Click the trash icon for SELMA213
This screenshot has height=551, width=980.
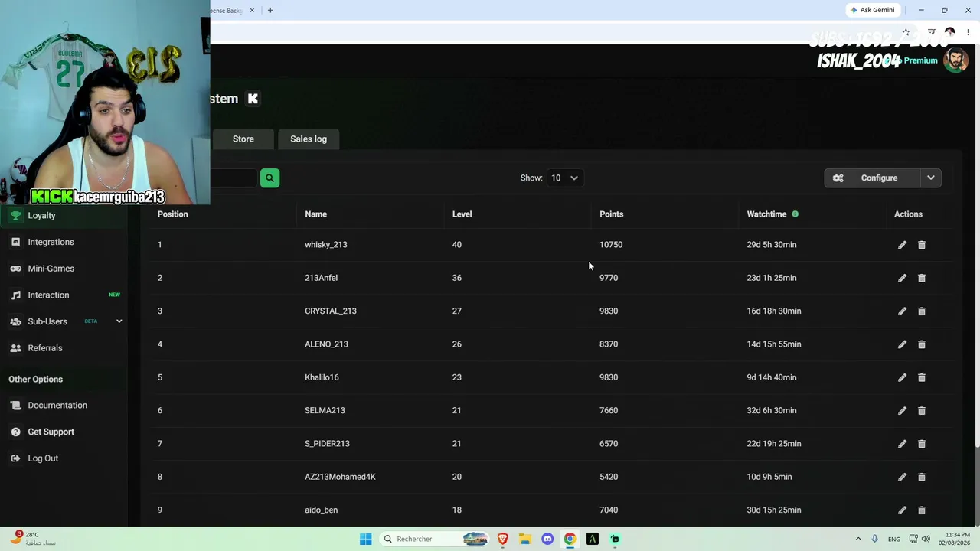pos(922,410)
